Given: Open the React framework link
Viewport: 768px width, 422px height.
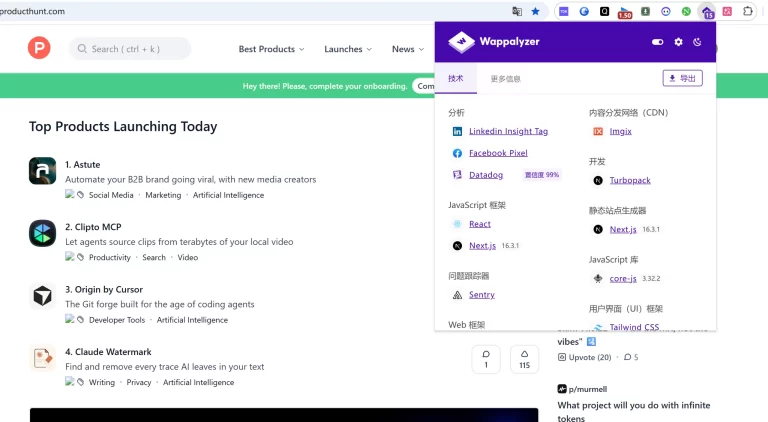Looking at the screenshot, I should (480, 224).
